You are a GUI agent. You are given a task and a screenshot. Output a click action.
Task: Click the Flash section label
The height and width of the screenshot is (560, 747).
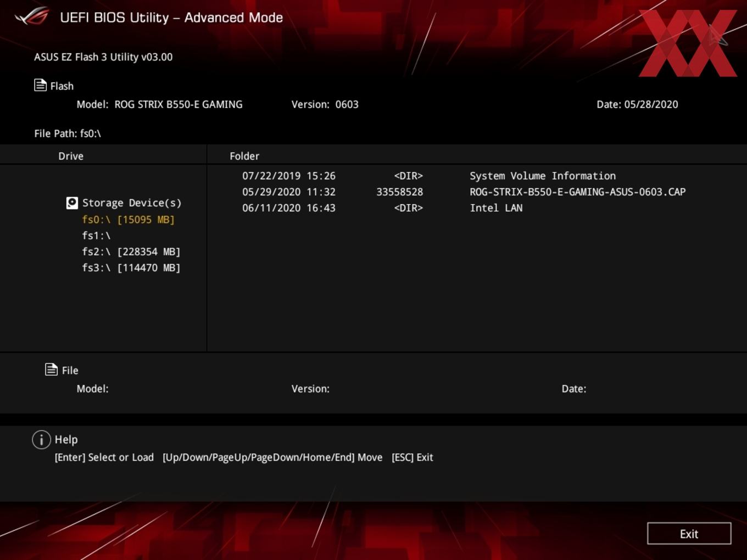62,86
